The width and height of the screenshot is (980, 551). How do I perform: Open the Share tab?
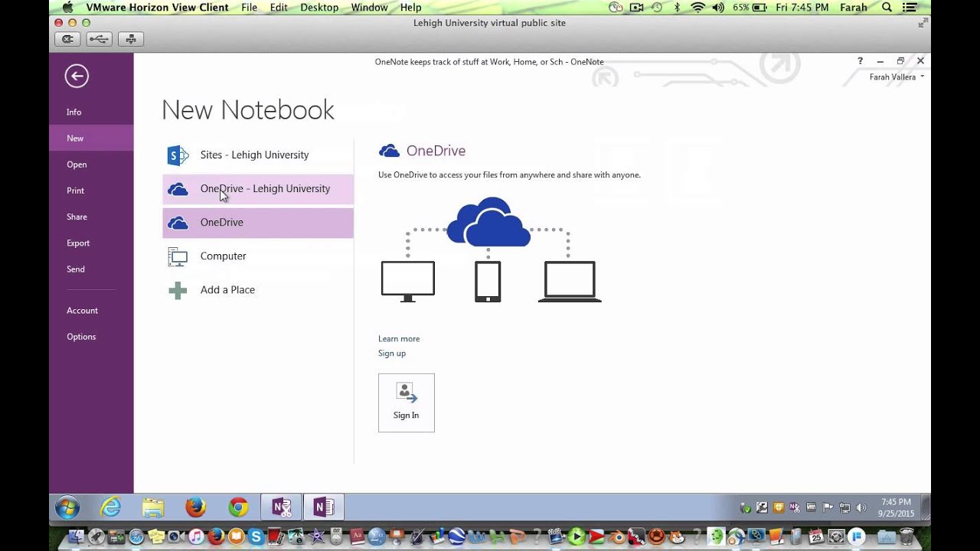(91, 217)
